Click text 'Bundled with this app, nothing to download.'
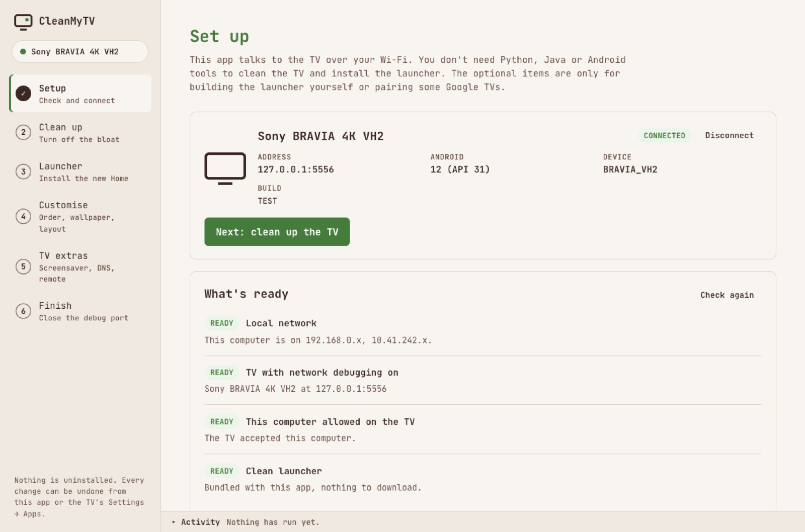 pyautogui.click(x=313, y=488)
